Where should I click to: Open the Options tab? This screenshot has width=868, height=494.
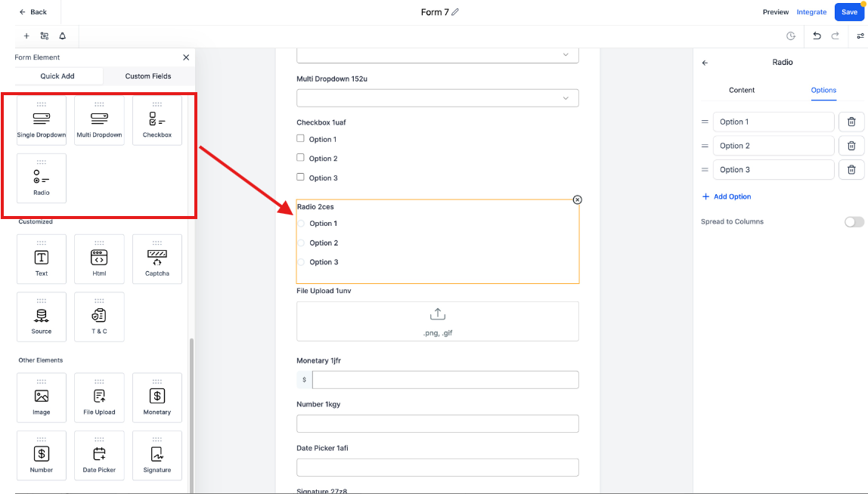(823, 90)
